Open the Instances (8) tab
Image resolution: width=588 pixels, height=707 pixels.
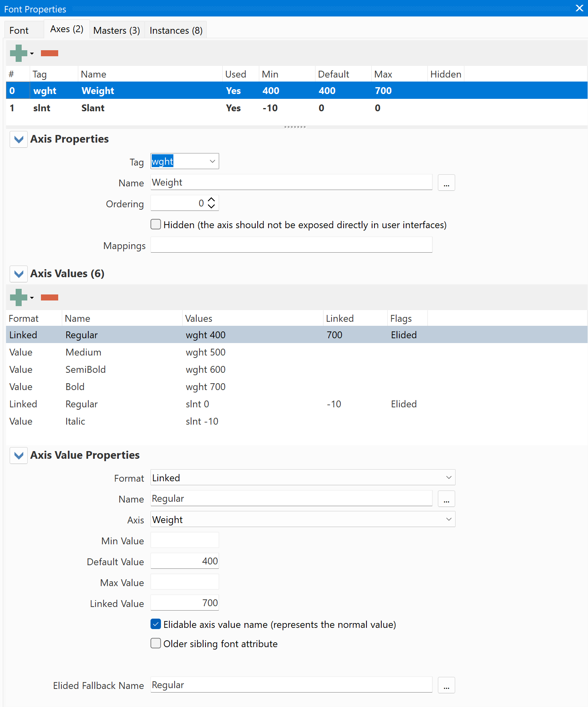(x=176, y=31)
